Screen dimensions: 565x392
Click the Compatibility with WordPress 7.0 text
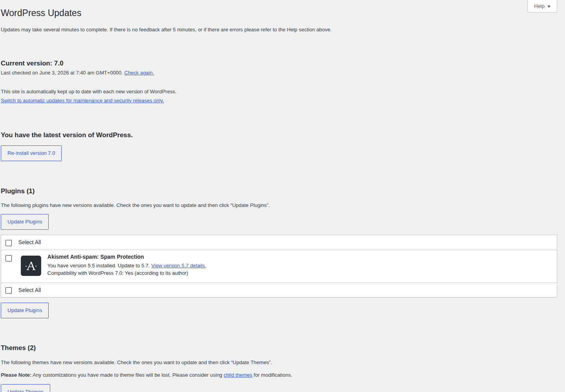coord(118,273)
